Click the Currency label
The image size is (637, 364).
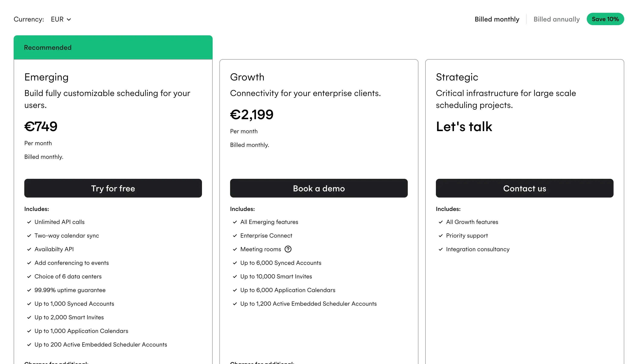point(29,19)
